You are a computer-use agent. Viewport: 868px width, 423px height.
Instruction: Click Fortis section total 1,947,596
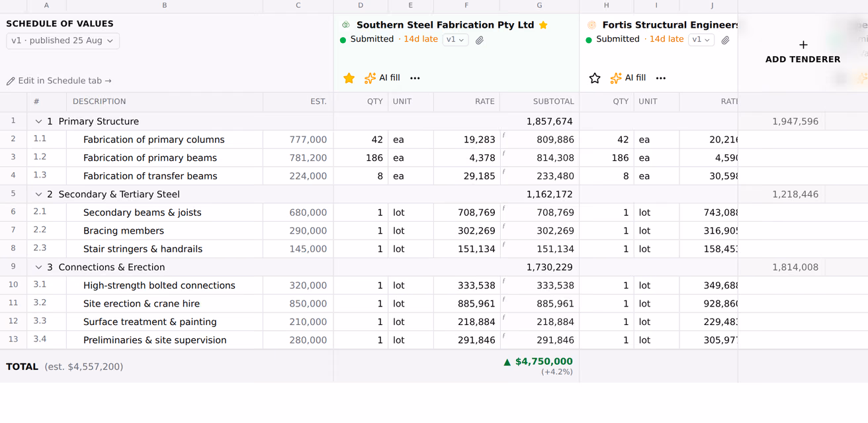coord(795,122)
